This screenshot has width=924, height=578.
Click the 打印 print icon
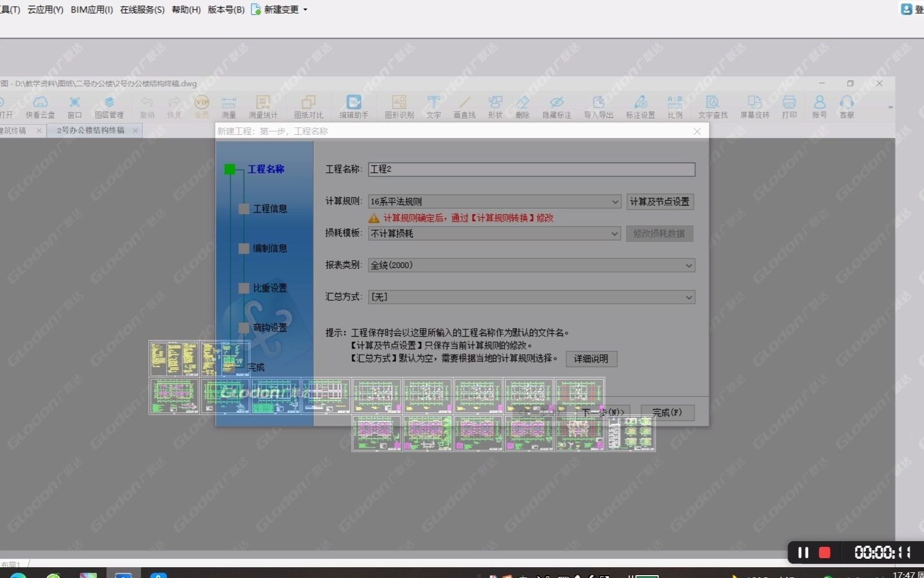(789, 107)
